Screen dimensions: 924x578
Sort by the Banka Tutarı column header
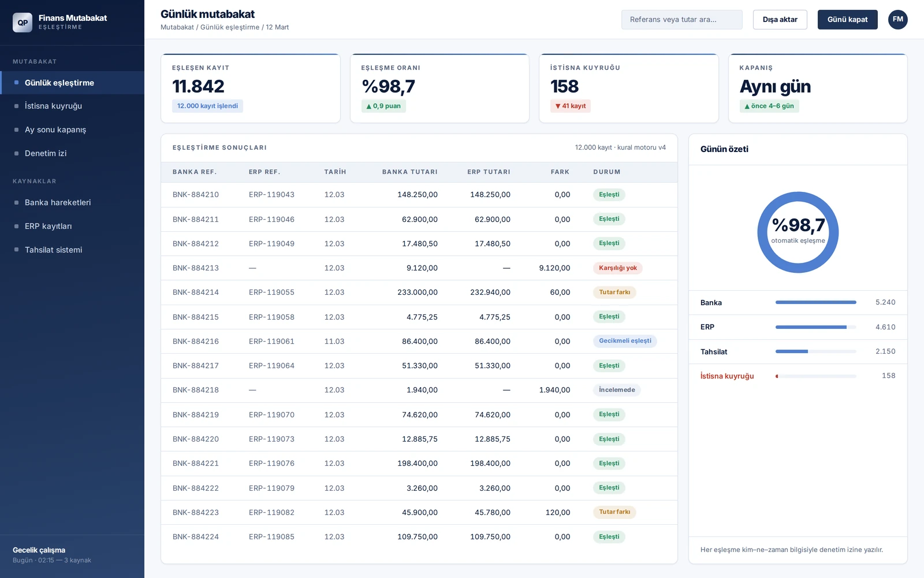pos(409,172)
